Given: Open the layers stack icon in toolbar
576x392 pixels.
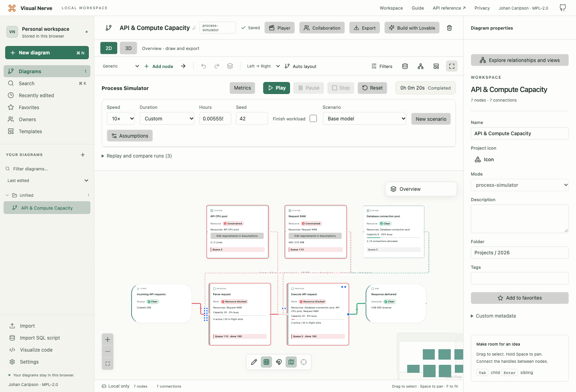Looking at the screenshot, I should point(230,66).
